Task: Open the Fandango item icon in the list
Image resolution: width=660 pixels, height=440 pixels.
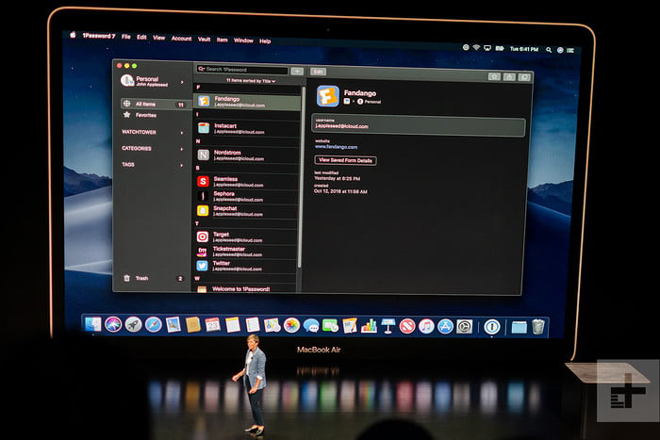Action: pos(204,101)
